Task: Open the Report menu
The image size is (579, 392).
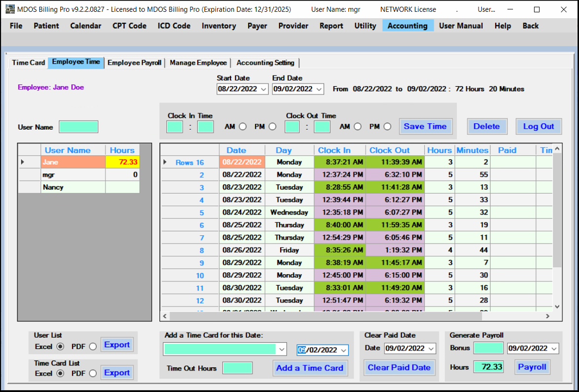Action: click(x=331, y=26)
